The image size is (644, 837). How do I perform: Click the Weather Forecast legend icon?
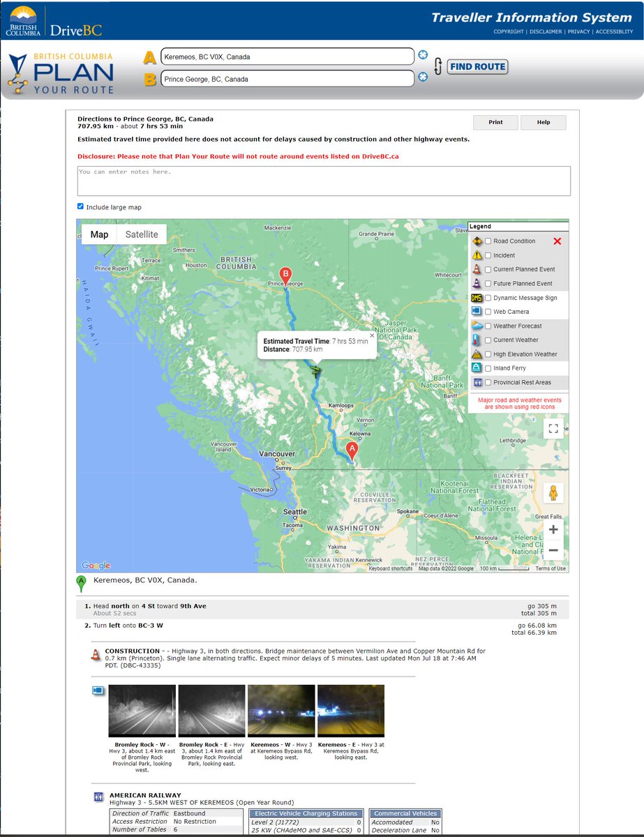477,326
